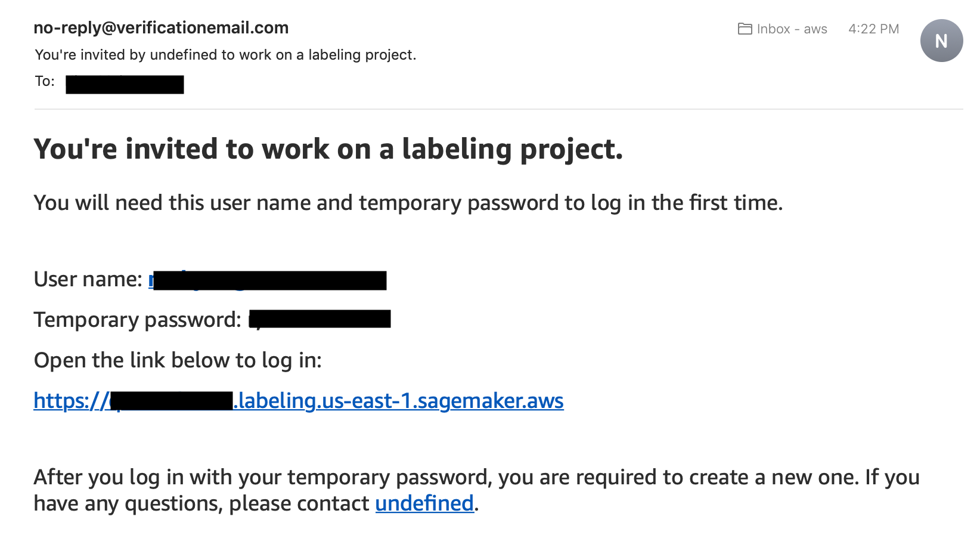Click the email subject line about labeling project
980x538 pixels.
coord(225,55)
